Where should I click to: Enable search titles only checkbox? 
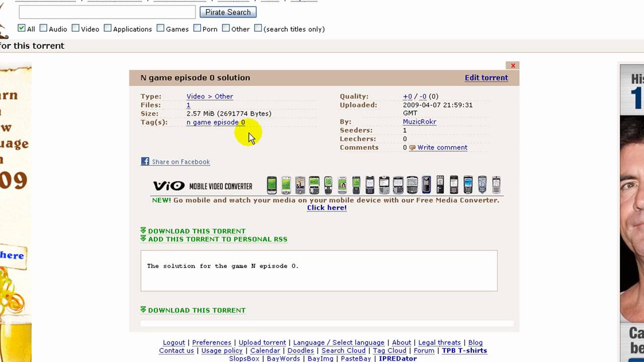point(258,28)
